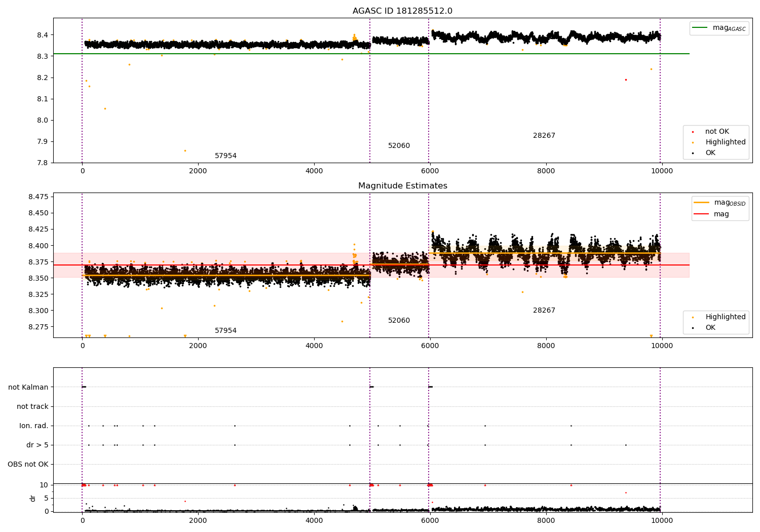This screenshot has width=760, height=532.
Task: Click the 5 tick on the dr axis
Action: (46, 498)
